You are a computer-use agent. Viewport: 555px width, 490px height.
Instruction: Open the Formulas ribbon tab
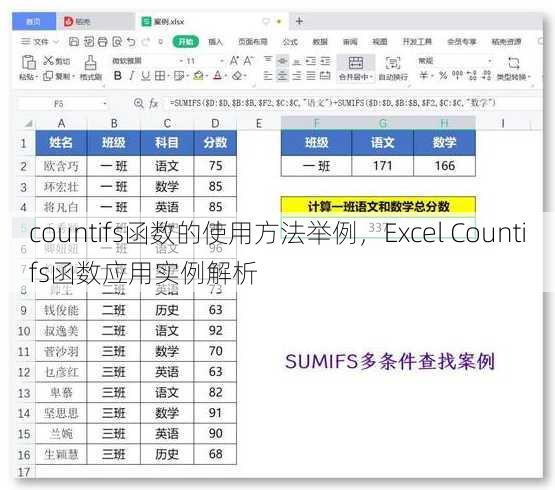click(x=290, y=42)
